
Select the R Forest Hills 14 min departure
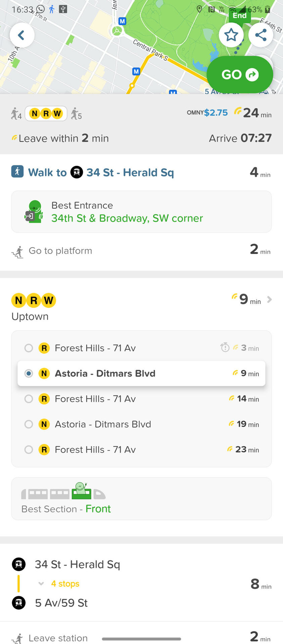(x=29, y=399)
